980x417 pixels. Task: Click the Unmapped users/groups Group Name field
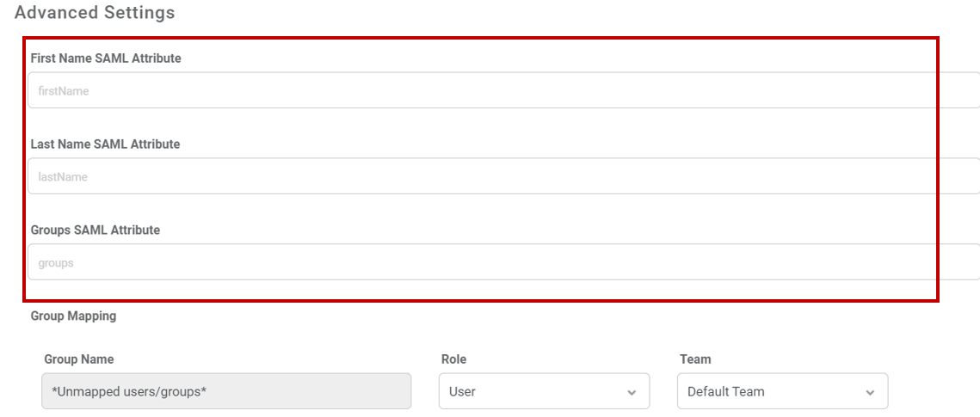(226, 391)
